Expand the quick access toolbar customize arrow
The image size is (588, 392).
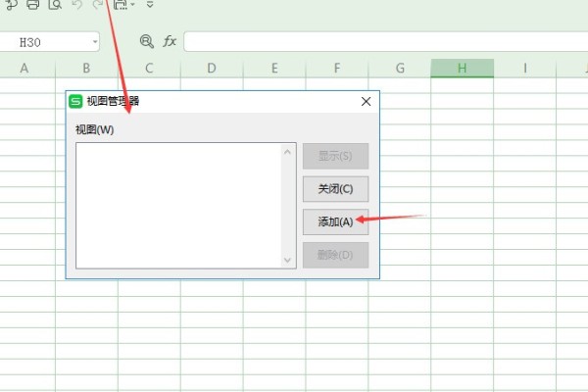(x=150, y=5)
